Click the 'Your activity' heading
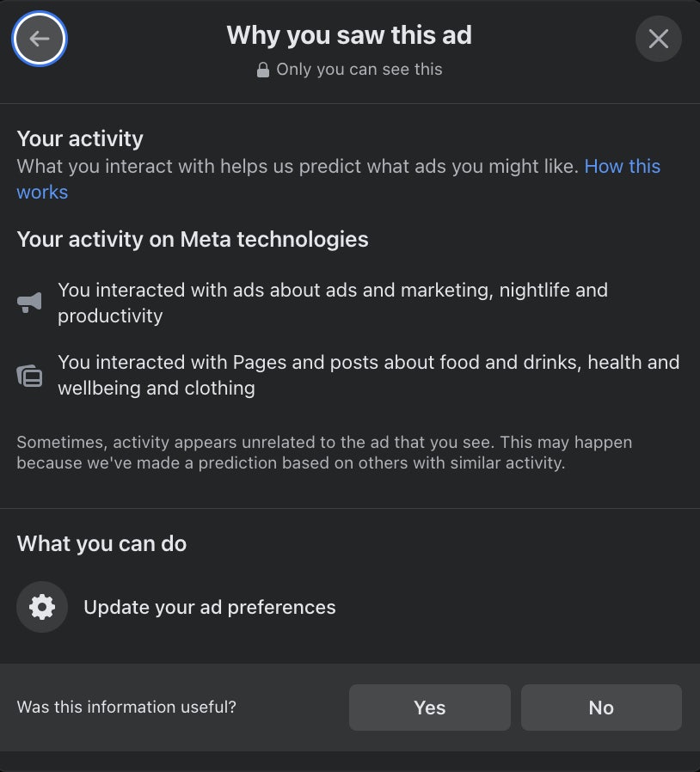The height and width of the screenshot is (772, 700). (80, 138)
